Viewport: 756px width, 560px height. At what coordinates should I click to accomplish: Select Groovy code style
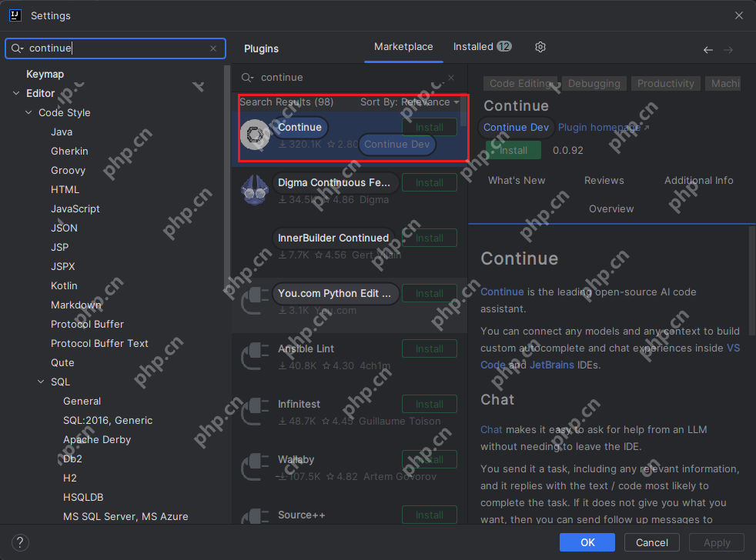click(x=68, y=170)
